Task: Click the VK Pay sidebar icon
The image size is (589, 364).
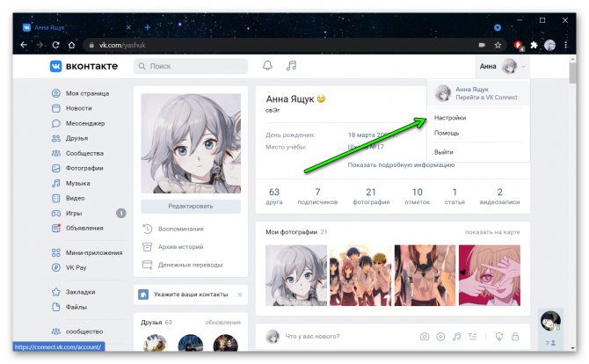Action: [x=56, y=267]
